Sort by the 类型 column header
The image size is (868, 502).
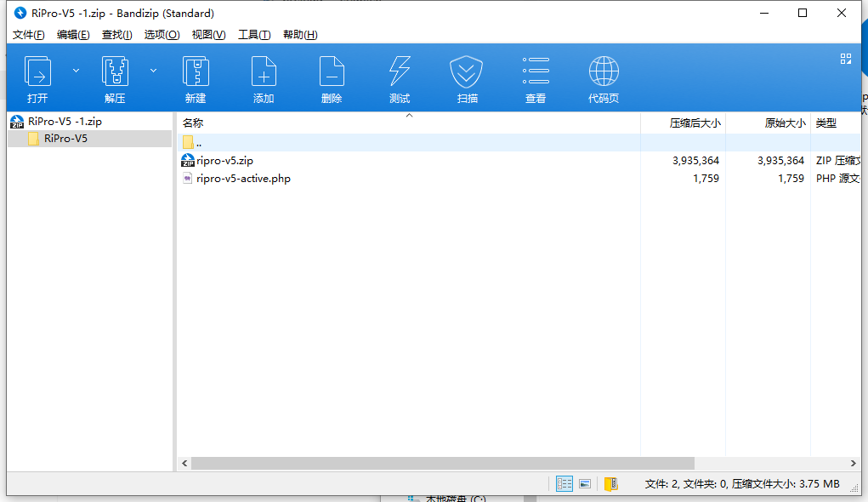coord(836,123)
